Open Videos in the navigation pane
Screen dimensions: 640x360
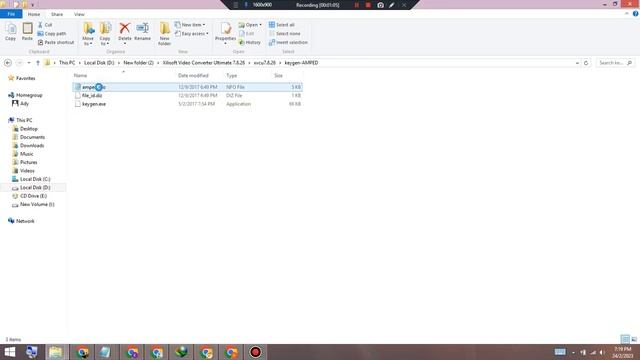(x=27, y=171)
